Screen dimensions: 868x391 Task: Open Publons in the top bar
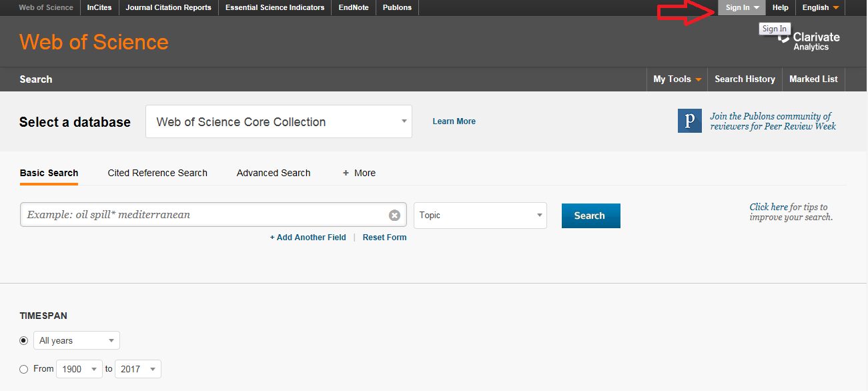click(397, 8)
